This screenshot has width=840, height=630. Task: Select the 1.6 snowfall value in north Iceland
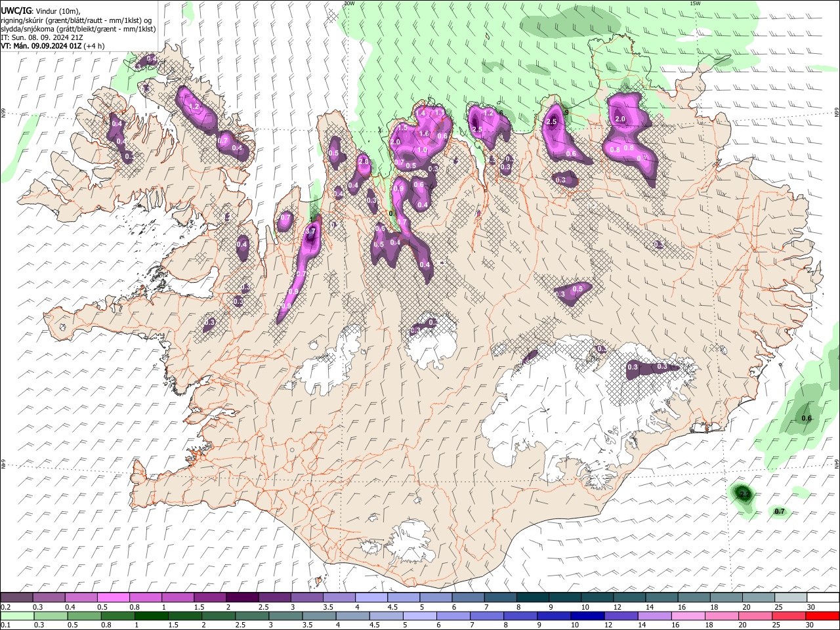coord(424,134)
